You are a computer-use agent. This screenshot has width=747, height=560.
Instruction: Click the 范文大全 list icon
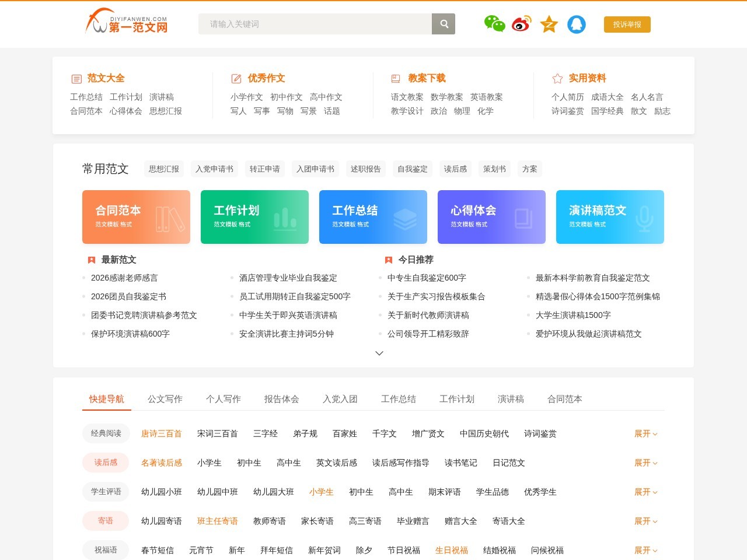76,79
